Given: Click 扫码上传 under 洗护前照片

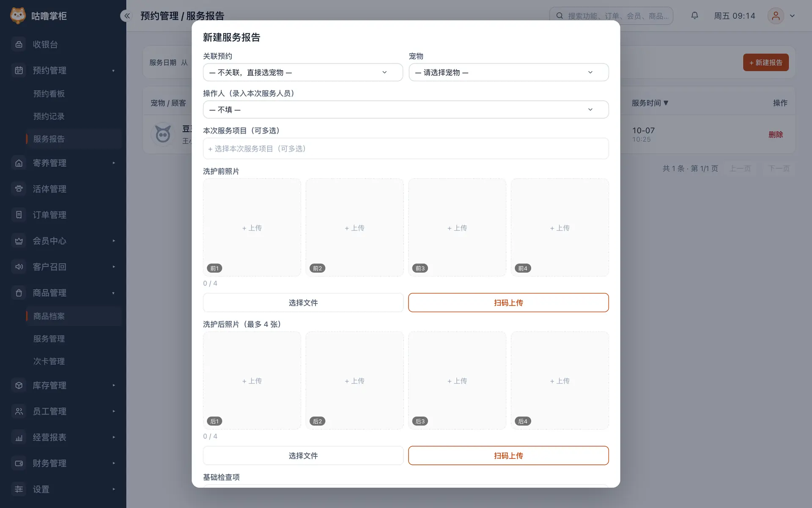Looking at the screenshot, I should 508,303.
